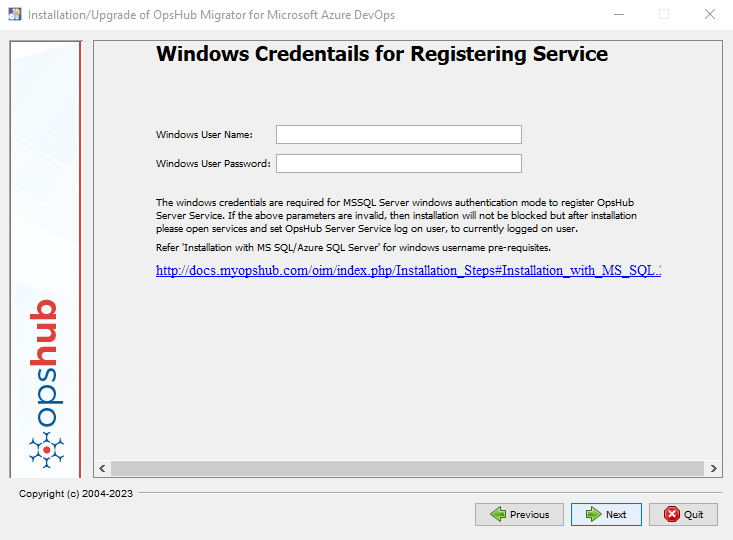This screenshot has height=540, width=733.
Task: Click the Windows Credentials for Registering Service heading
Action: pyautogui.click(x=382, y=54)
